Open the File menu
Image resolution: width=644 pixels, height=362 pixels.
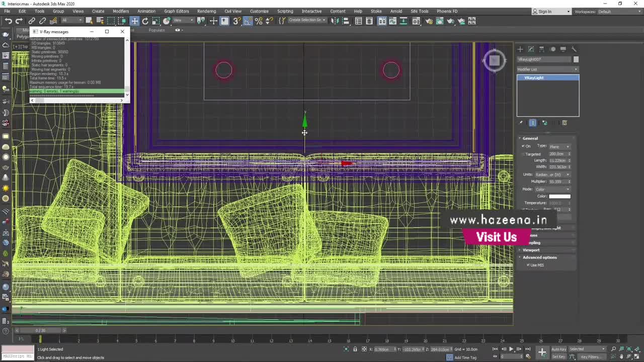[7, 11]
